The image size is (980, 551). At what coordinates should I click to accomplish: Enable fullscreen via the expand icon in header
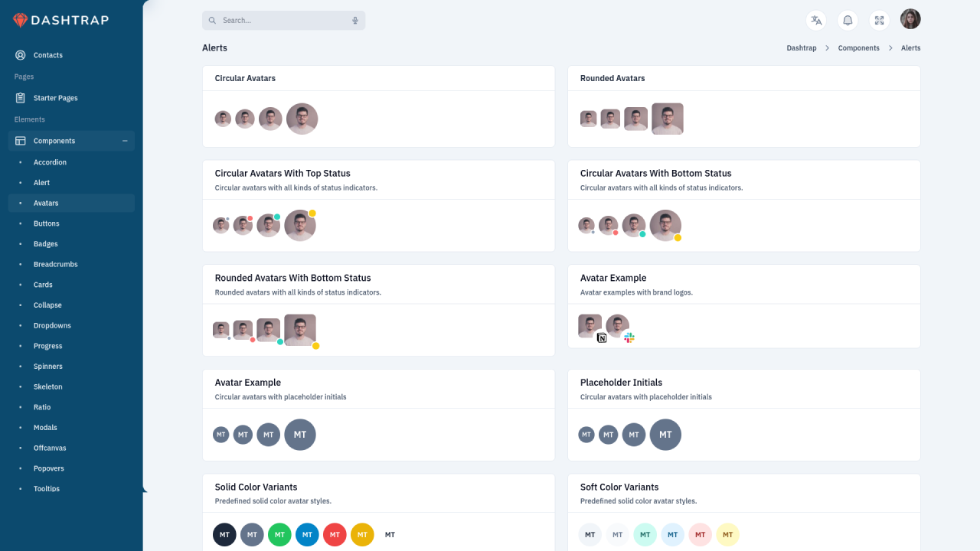(879, 21)
